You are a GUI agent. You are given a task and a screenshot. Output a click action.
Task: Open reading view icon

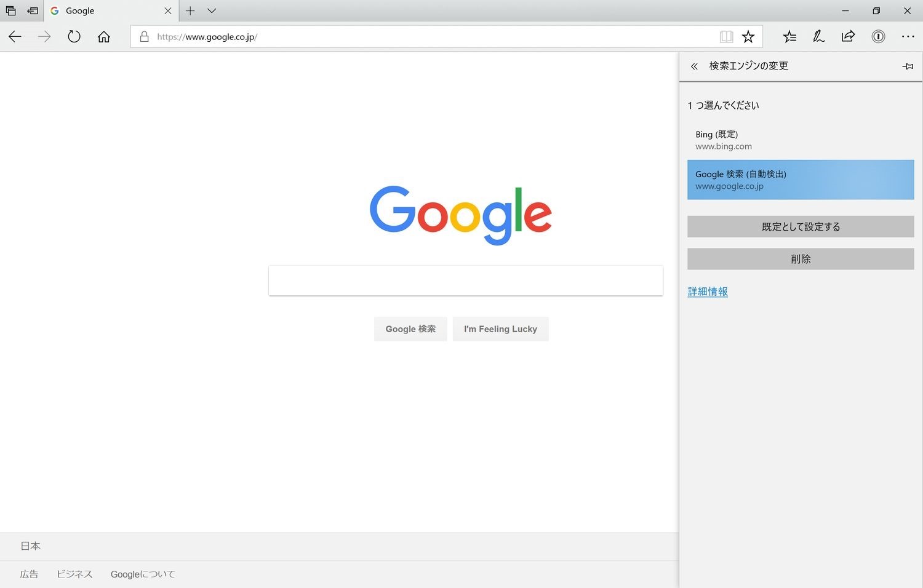click(x=726, y=37)
